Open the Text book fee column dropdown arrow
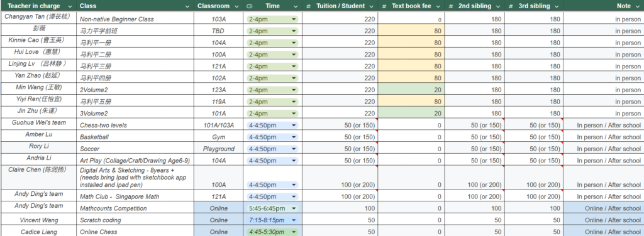The image size is (644, 236). [x=438, y=6]
